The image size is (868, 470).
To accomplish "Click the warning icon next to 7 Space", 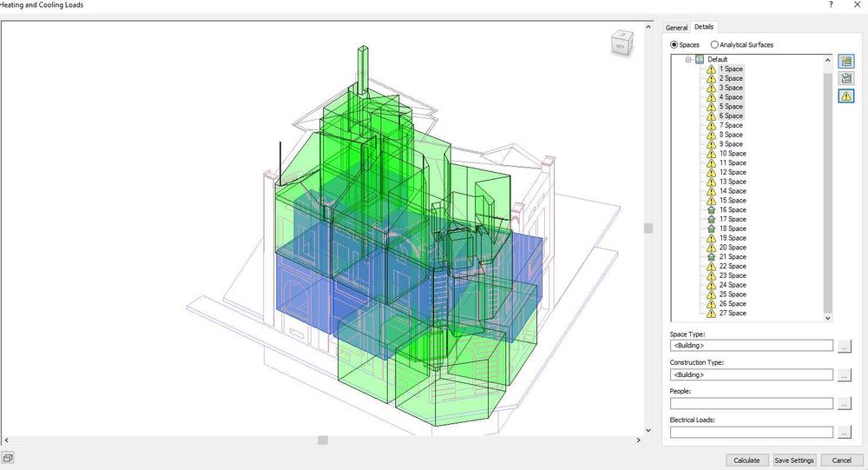I will [x=712, y=126].
